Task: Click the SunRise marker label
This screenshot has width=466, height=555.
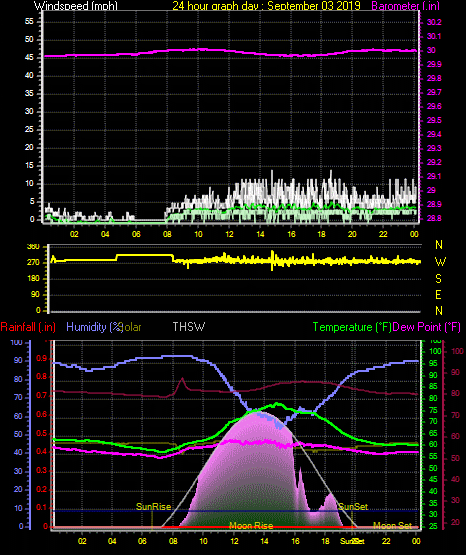Action: point(153,507)
